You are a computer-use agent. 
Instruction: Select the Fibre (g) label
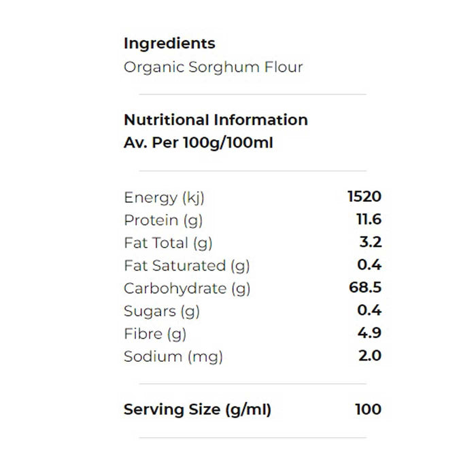[155, 334]
